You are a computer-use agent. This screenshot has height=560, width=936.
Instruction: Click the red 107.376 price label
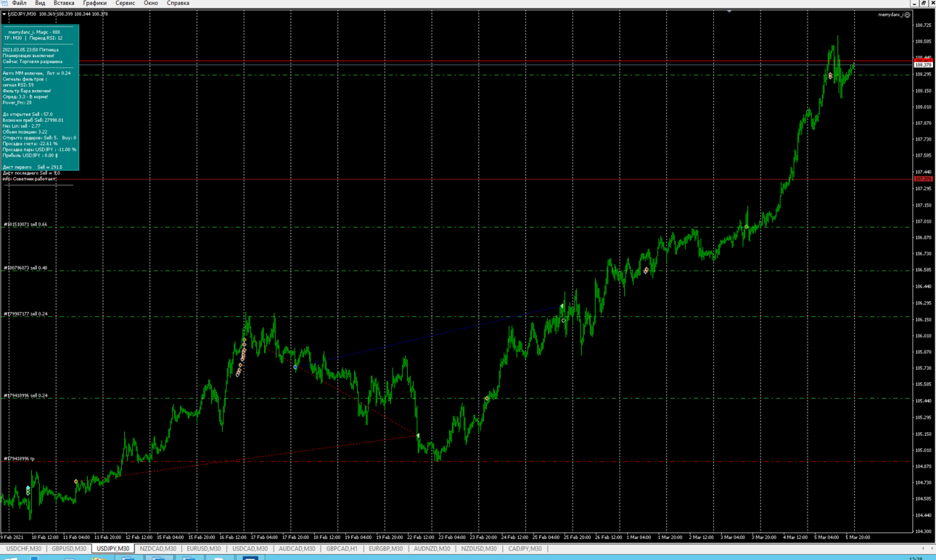[x=923, y=178]
